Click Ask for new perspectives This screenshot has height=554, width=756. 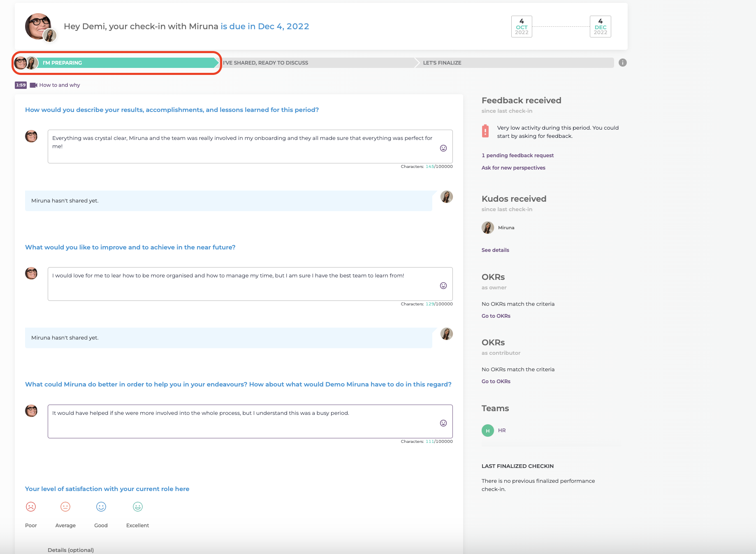click(513, 168)
